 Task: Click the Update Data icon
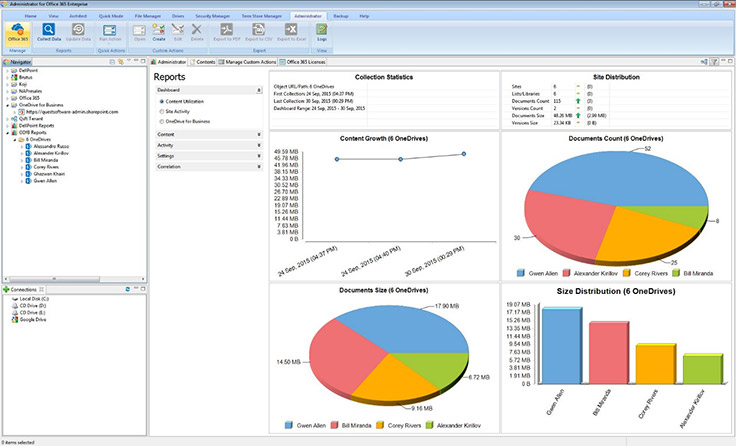coord(78,29)
